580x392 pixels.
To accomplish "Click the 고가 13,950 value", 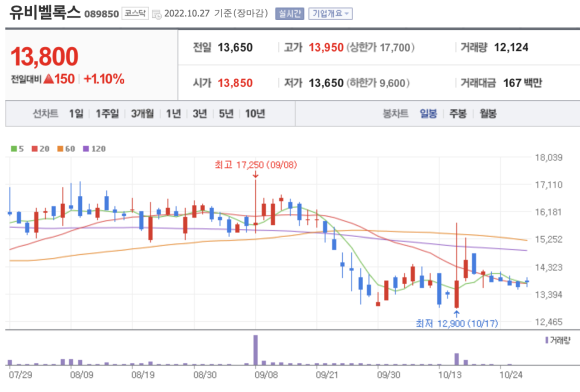I will tap(326, 47).
